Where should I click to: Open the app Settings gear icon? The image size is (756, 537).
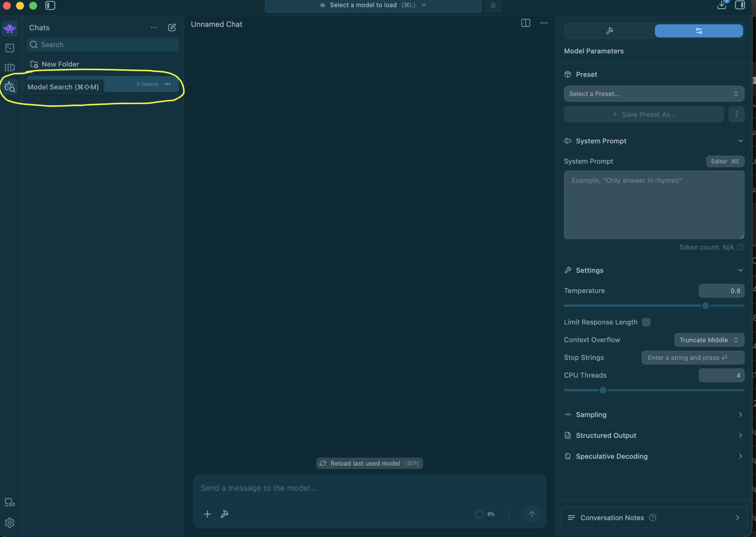(9, 523)
